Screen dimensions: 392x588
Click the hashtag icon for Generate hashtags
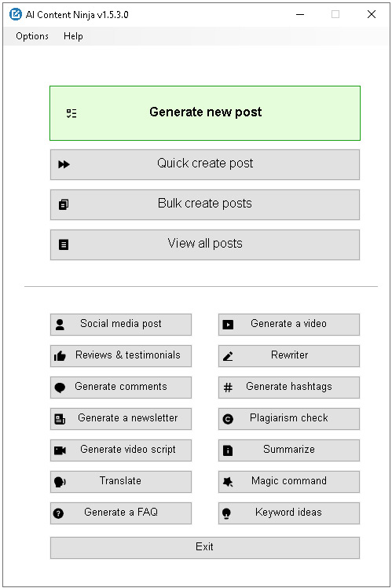228,388
